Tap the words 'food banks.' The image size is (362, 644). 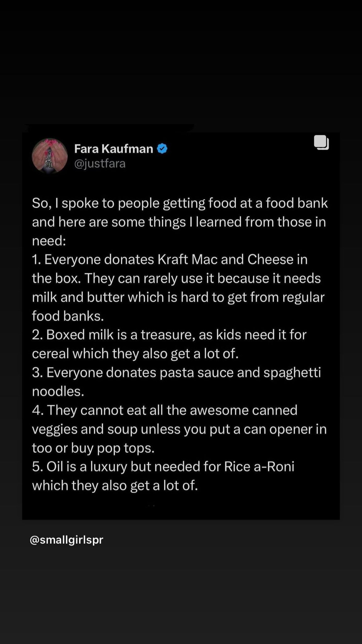(68, 316)
